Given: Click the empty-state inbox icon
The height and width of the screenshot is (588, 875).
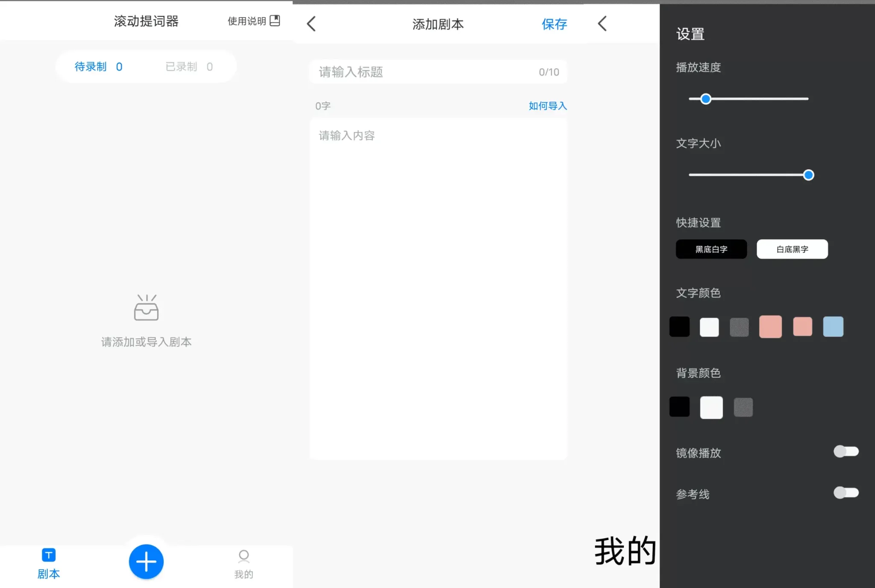Looking at the screenshot, I should (x=147, y=309).
